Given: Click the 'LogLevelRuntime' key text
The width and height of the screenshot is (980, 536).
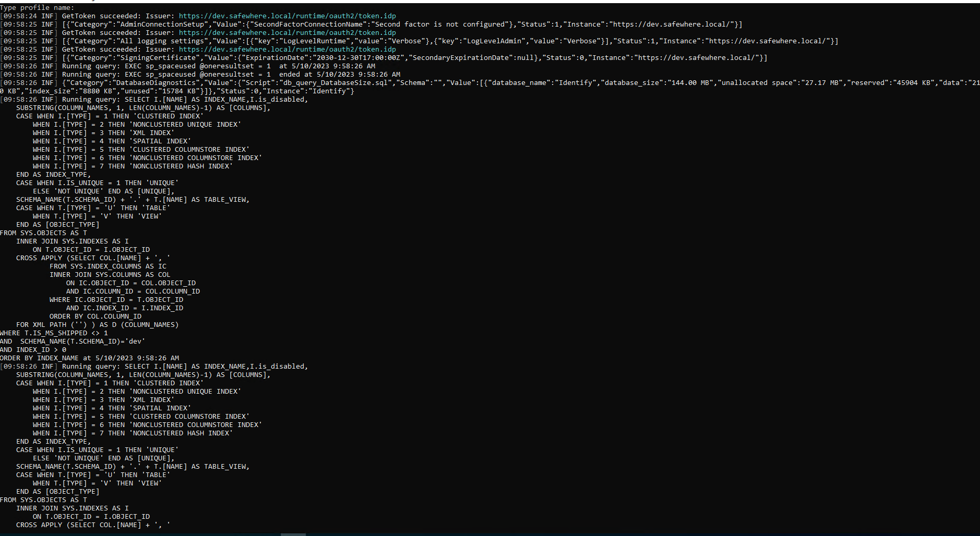Looking at the screenshot, I should [315, 41].
